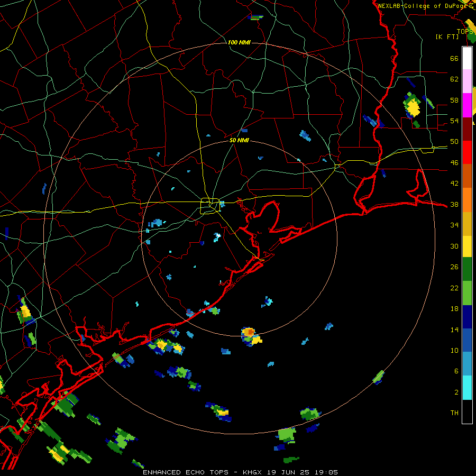Click the legend value "30"
This screenshot has width=476, height=476.
454,246
